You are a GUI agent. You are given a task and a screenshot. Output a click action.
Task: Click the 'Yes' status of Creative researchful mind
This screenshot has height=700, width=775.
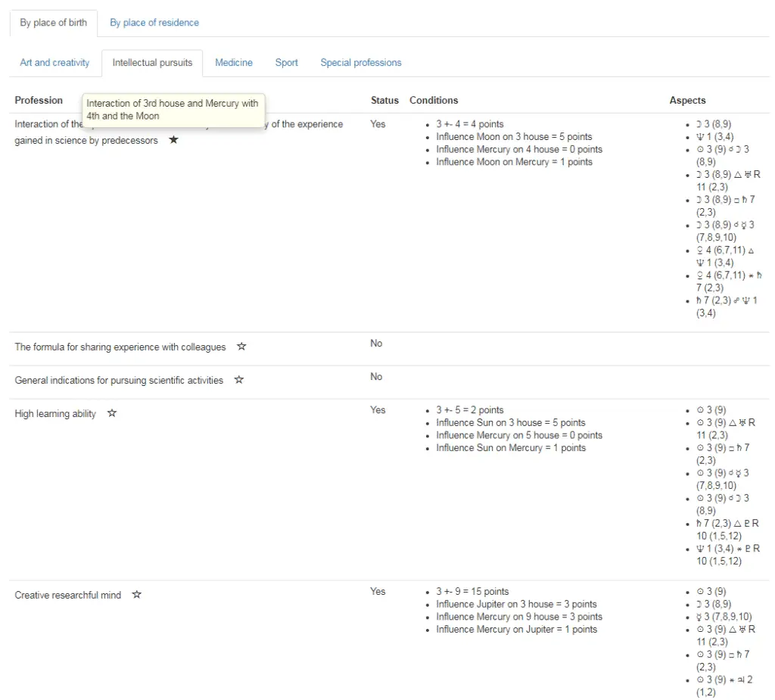[378, 591]
